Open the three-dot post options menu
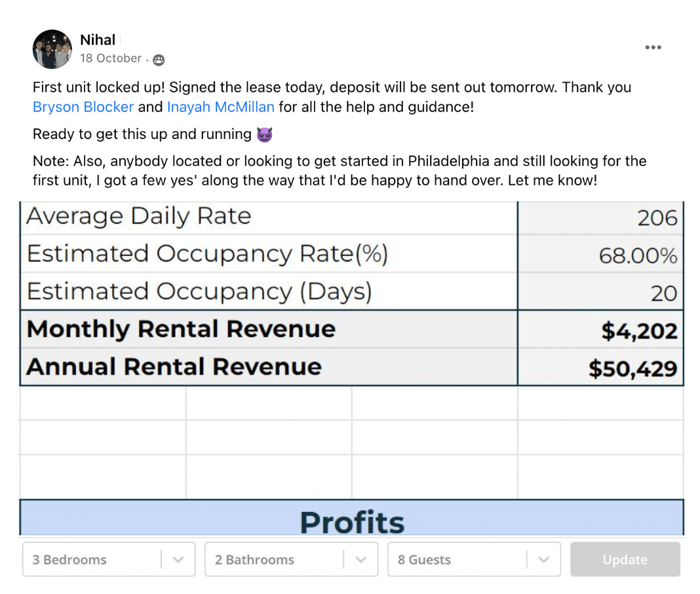 pos(653,47)
